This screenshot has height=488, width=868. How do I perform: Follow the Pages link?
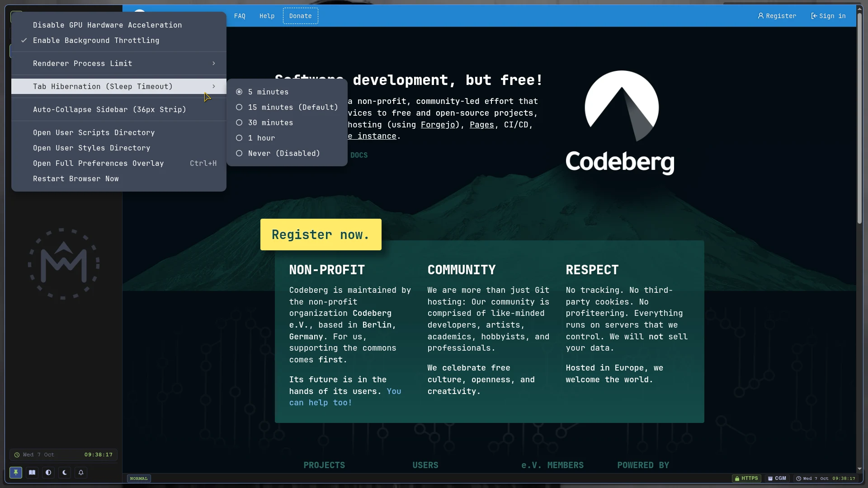[x=482, y=125]
